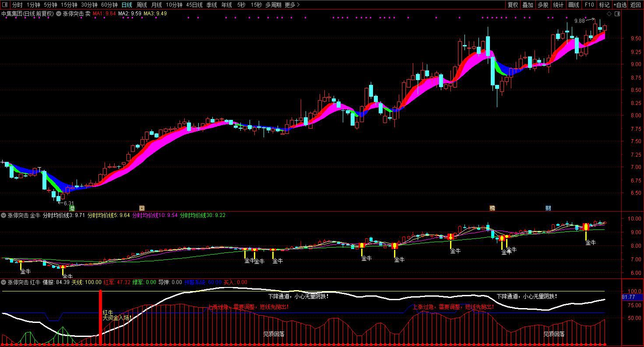Click the 买入: 0.00 indicator value
Viewport: 644px width, 347px height.
click(236, 282)
